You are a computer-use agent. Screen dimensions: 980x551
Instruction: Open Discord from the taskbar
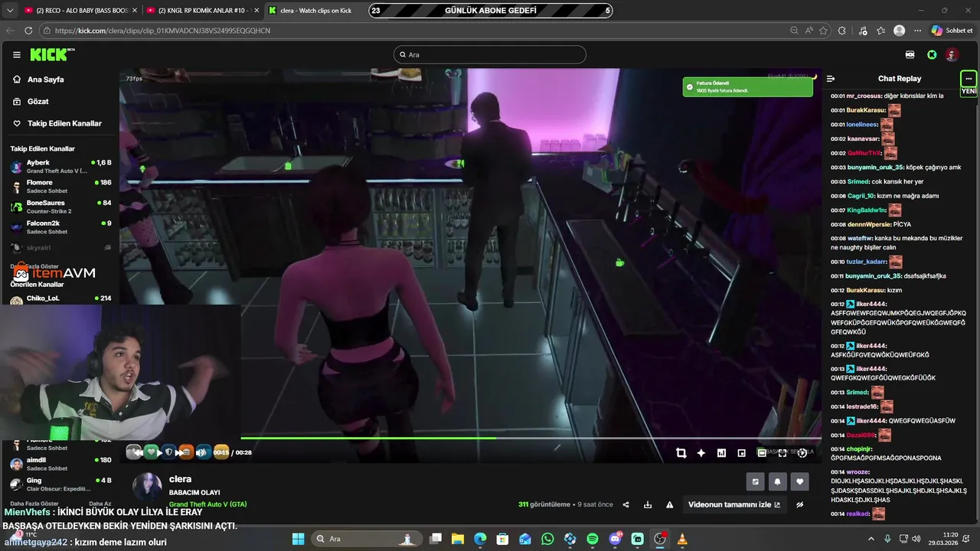click(615, 539)
